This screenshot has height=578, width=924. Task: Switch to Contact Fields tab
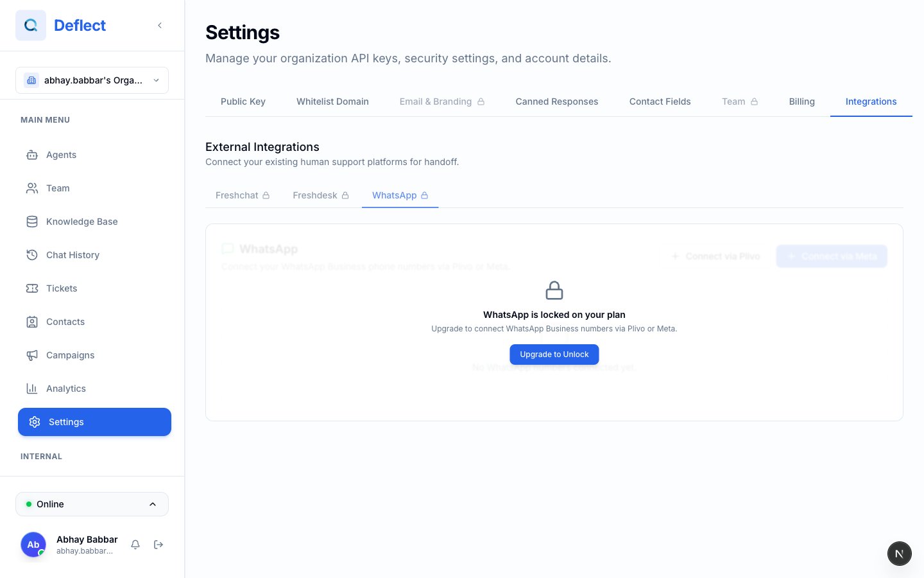pos(660,101)
